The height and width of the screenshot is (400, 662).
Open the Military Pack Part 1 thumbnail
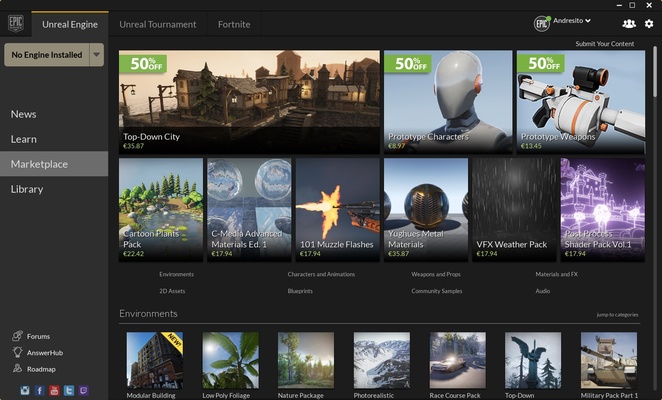[609, 360]
